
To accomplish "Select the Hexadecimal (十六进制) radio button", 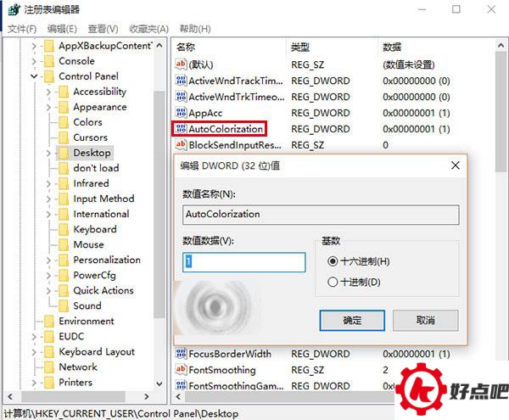I will coord(333,261).
